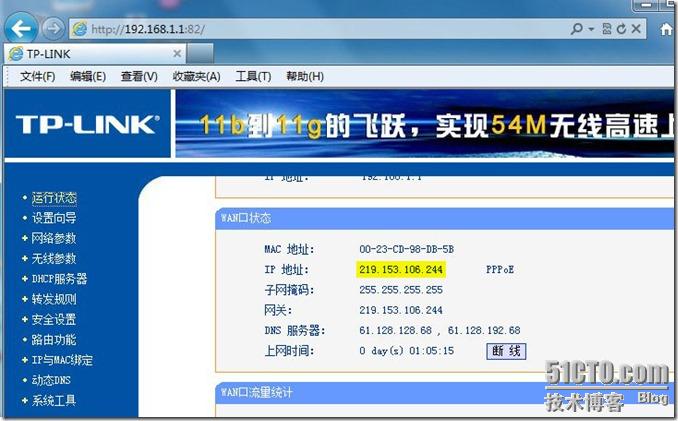The height and width of the screenshot is (421, 678).
Task: Click the stop loading X icon
Action: [x=637, y=29]
